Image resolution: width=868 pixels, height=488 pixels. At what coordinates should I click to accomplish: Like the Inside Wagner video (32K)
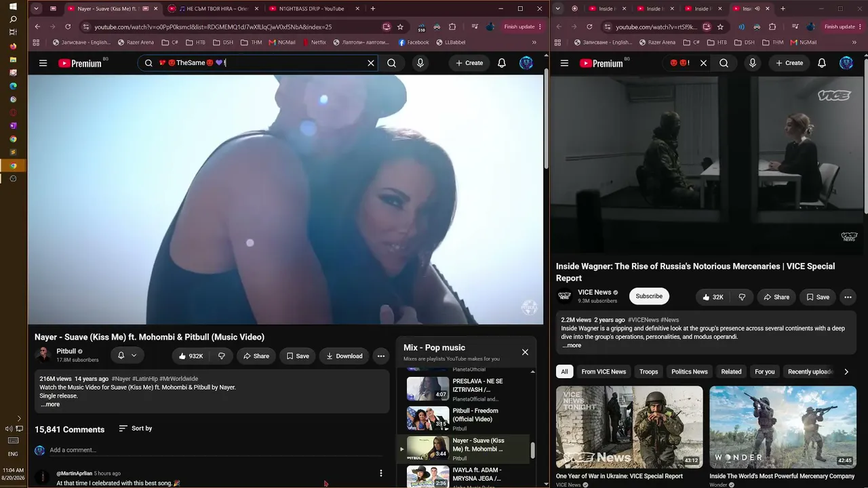(x=713, y=297)
